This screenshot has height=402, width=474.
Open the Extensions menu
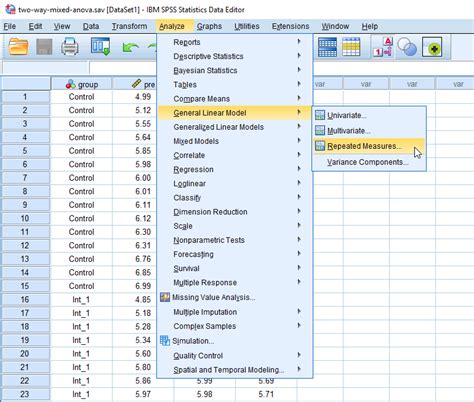[290, 26]
